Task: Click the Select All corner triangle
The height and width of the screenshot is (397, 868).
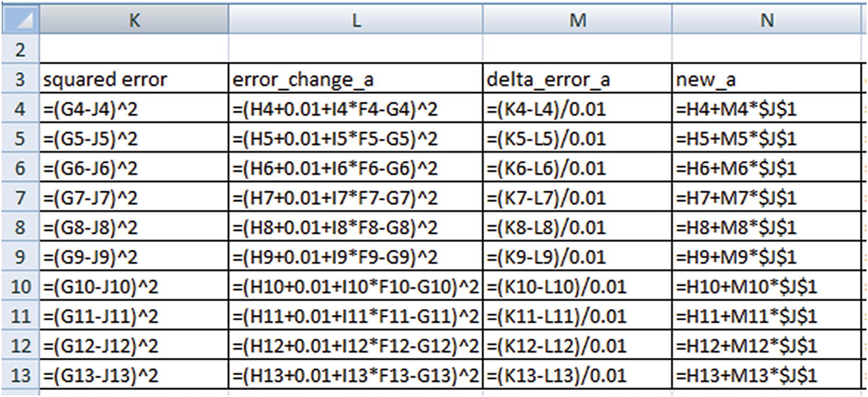Action: pyautogui.click(x=20, y=20)
